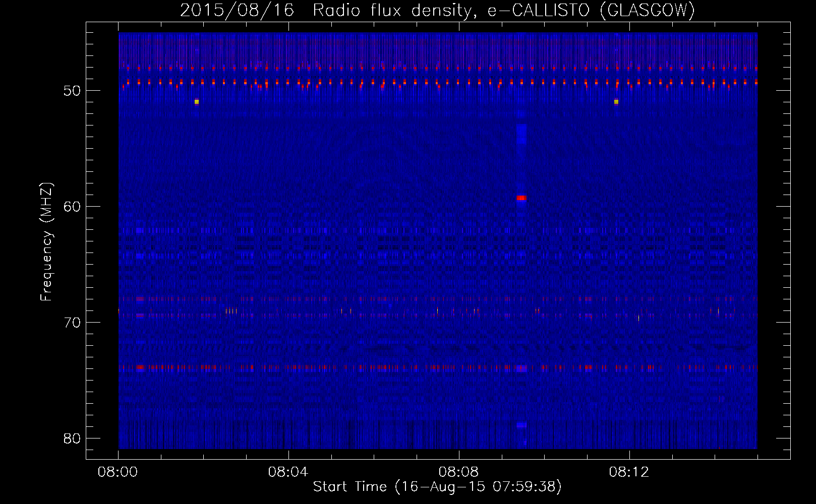Click the 08:08 time tick label
The height and width of the screenshot is (504, 816).
pos(459,472)
